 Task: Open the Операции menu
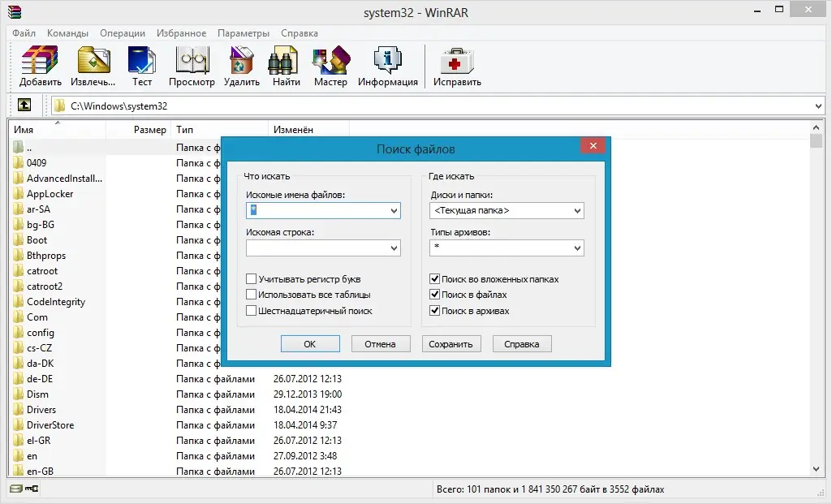[123, 33]
